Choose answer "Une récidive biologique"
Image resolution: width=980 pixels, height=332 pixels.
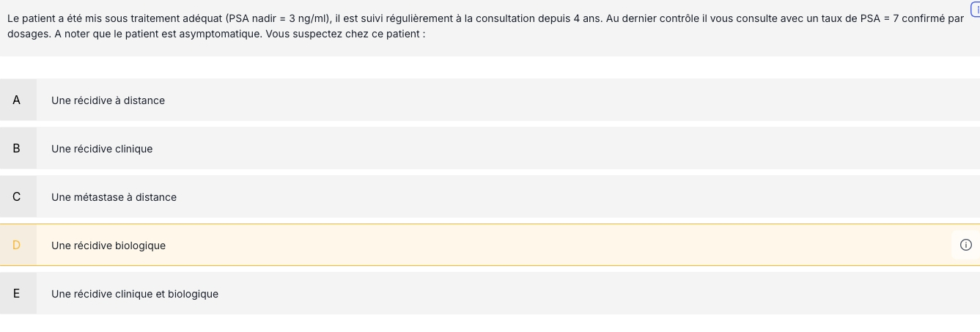[108, 246]
